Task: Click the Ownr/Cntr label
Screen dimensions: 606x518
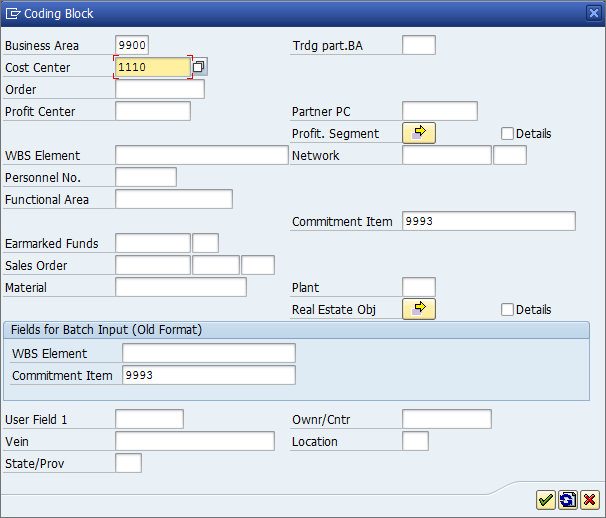Action: coord(321,420)
